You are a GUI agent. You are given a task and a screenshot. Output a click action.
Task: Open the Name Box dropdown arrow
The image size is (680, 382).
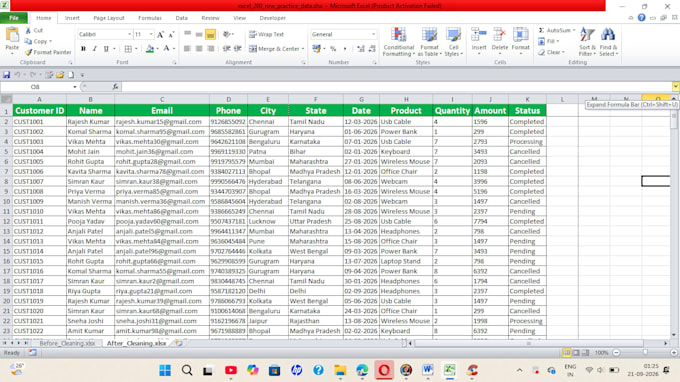click(x=75, y=87)
